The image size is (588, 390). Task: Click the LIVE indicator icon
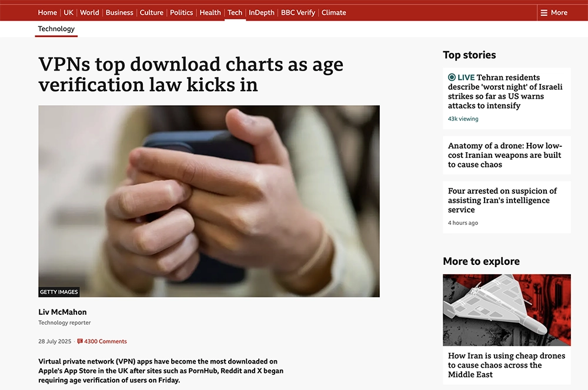452,78
